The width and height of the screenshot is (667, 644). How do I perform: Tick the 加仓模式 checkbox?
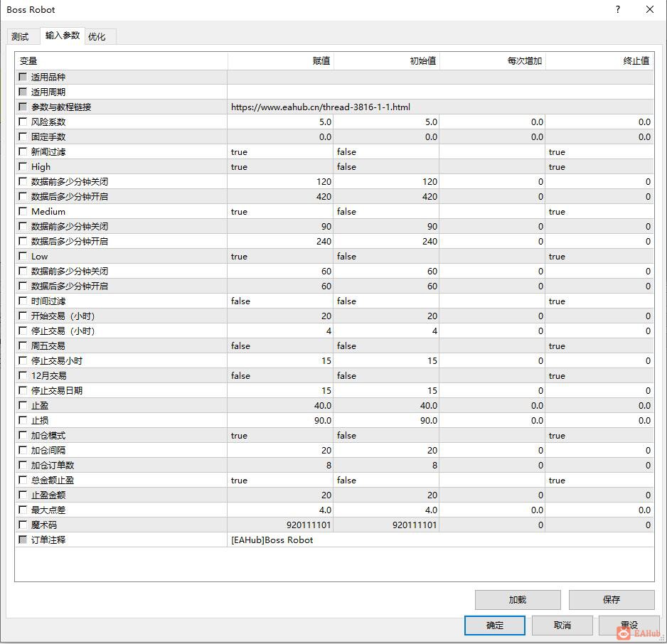(x=23, y=435)
